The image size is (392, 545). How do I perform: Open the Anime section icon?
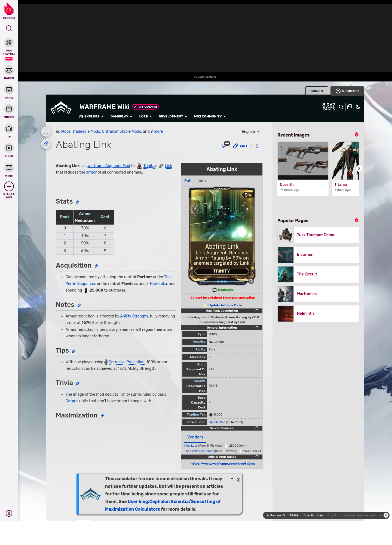coord(9,90)
